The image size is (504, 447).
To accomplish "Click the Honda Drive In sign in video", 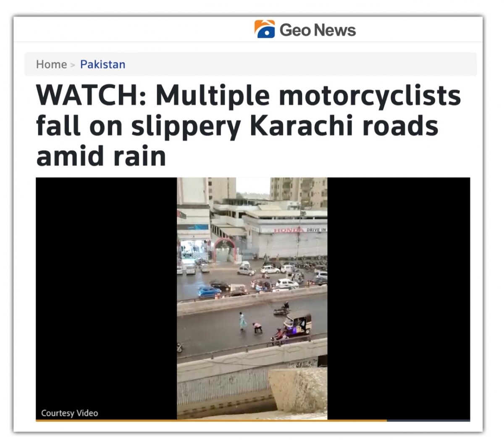I will point(300,230).
